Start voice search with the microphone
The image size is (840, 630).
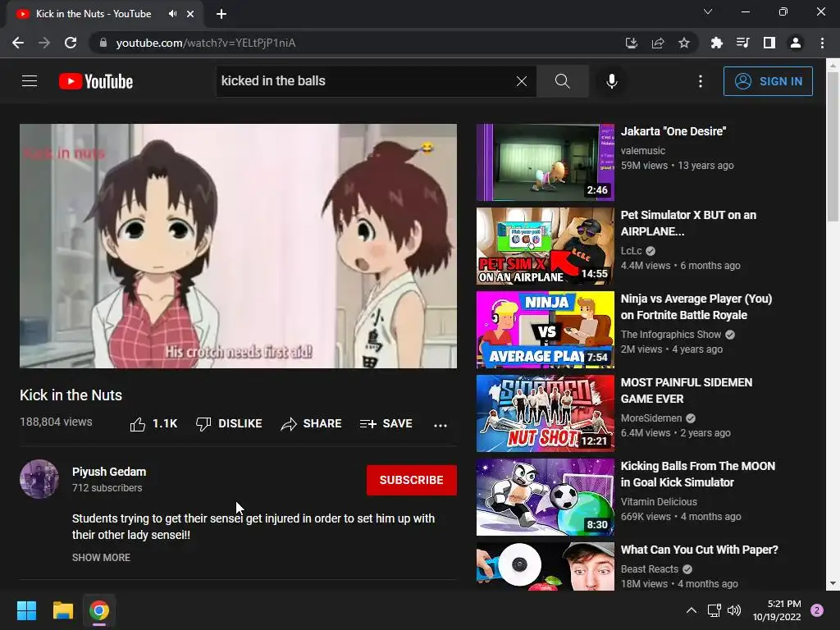pos(612,81)
